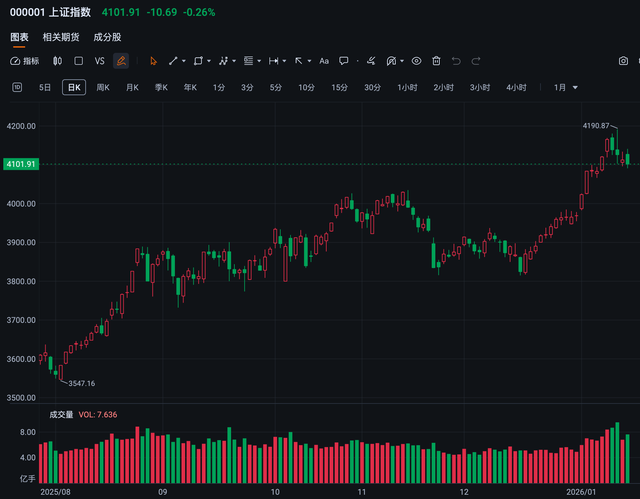
Task: Switch to the 相关期货 tab
Action: click(61, 37)
